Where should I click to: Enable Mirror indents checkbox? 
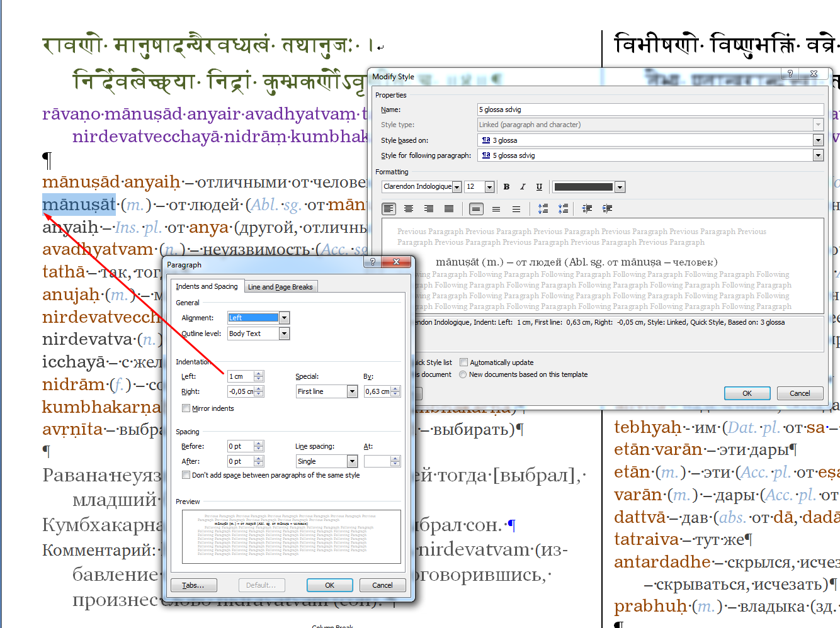pyautogui.click(x=186, y=408)
